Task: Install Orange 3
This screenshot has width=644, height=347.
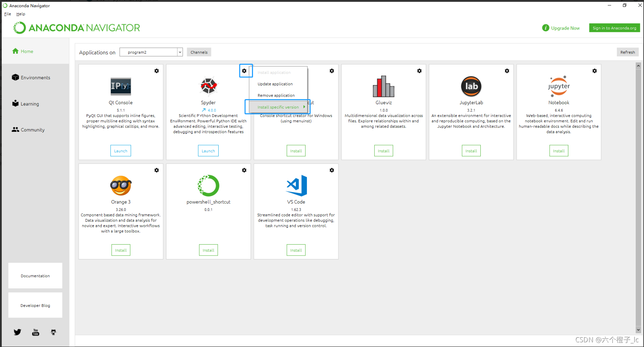Action: tap(121, 250)
